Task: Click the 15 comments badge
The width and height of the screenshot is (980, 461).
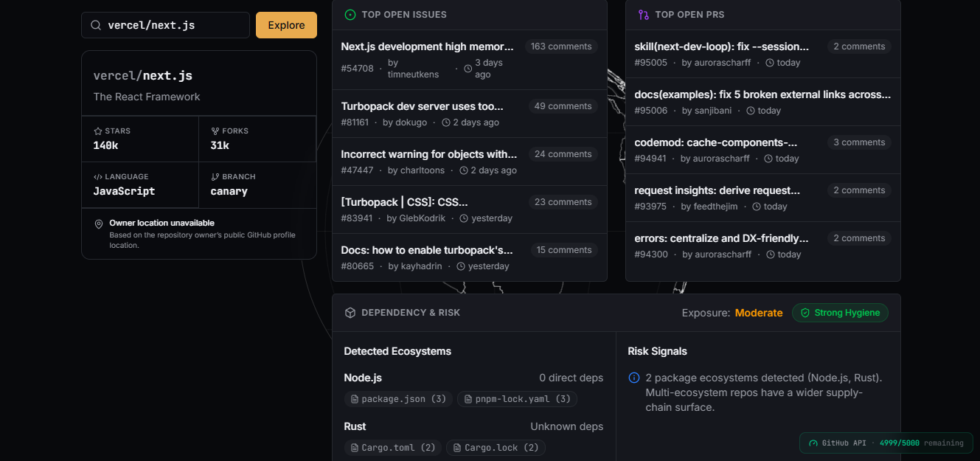Action: tap(564, 250)
